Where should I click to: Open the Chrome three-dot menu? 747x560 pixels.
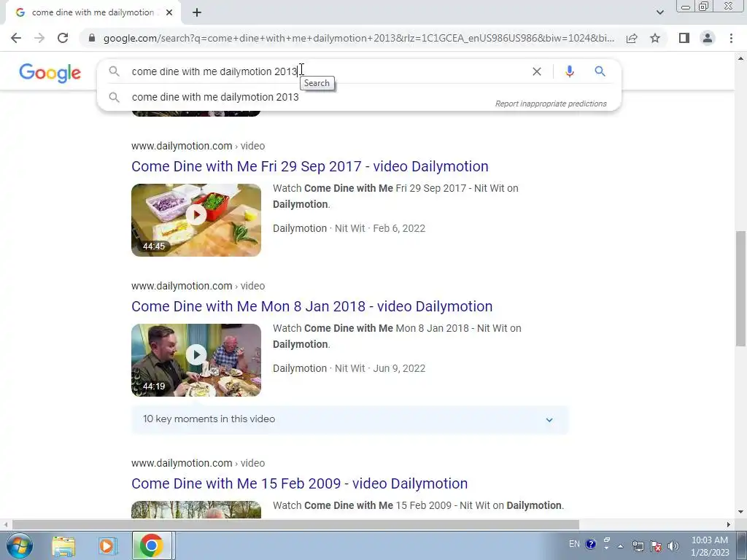tap(731, 38)
